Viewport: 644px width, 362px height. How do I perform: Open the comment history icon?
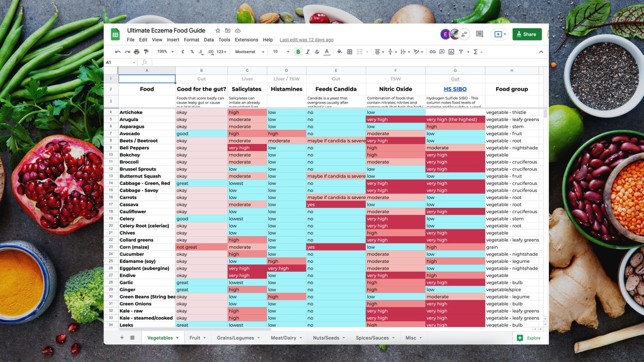(479, 34)
